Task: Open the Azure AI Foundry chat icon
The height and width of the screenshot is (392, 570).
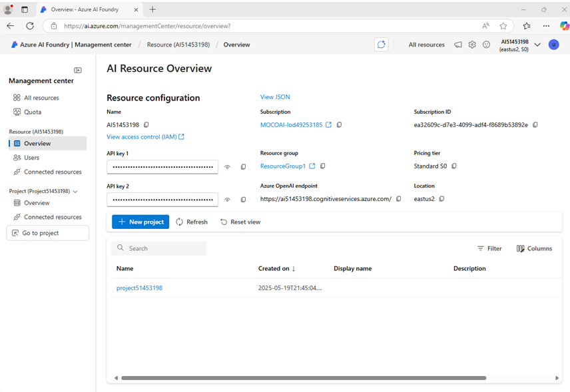Action: pos(381,45)
